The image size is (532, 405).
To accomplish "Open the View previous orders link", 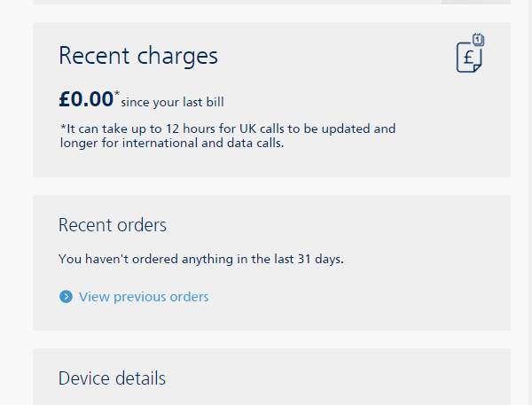I will click(x=144, y=297).
